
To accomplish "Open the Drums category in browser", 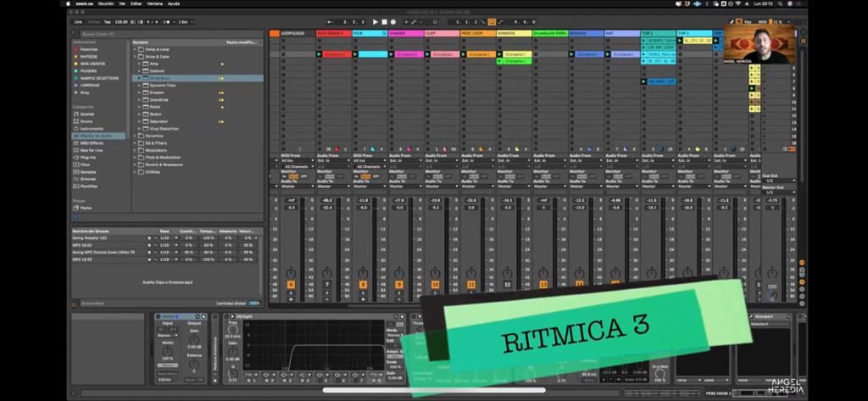I will [x=86, y=121].
